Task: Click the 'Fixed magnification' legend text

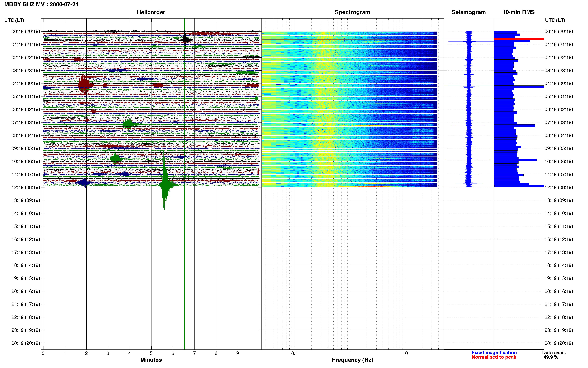Action: click(x=494, y=352)
